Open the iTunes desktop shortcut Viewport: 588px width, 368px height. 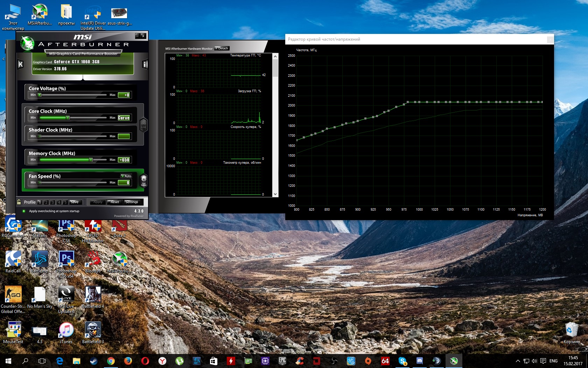coord(66,333)
